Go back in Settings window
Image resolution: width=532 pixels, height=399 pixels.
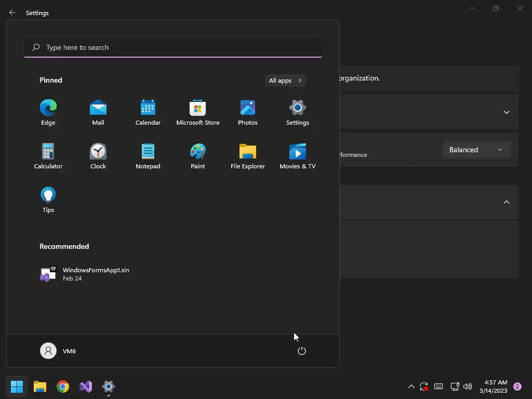click(12, 12)
